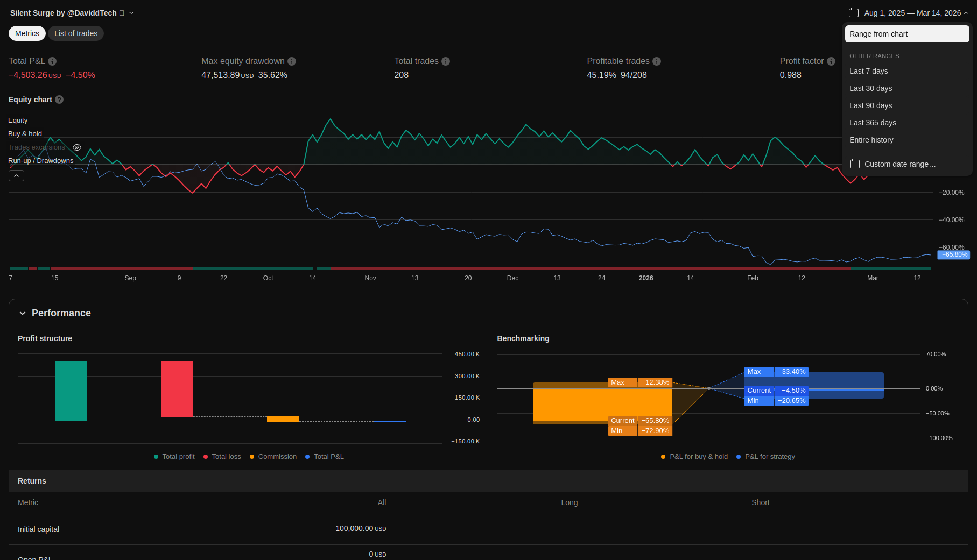Show the Trades excursions series
Viewport: 977px width, 560px height.
click(77, 147)
